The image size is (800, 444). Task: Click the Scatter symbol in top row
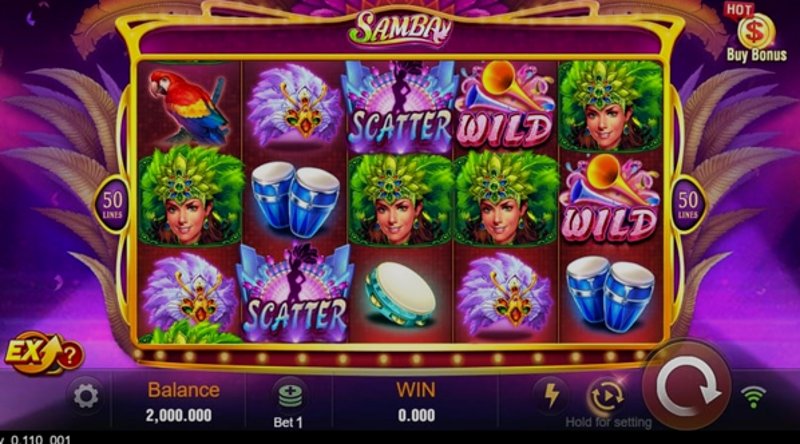pos(398,107)
